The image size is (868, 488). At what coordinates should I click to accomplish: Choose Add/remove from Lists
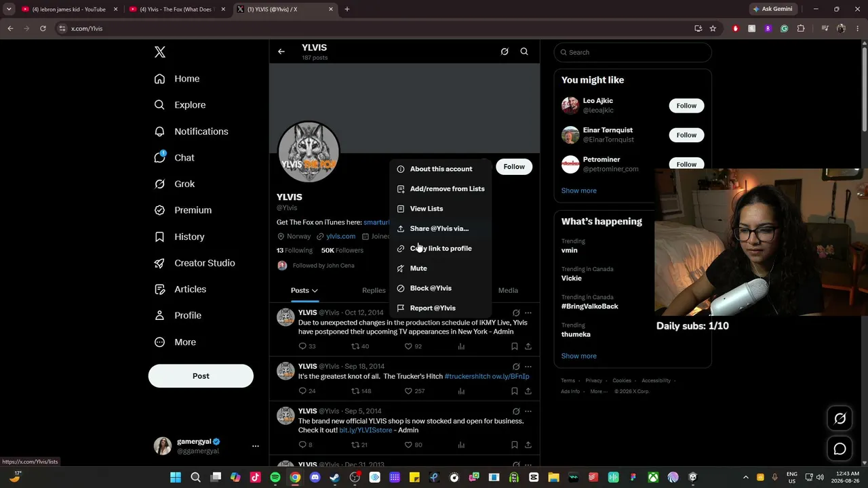(440, 189)
